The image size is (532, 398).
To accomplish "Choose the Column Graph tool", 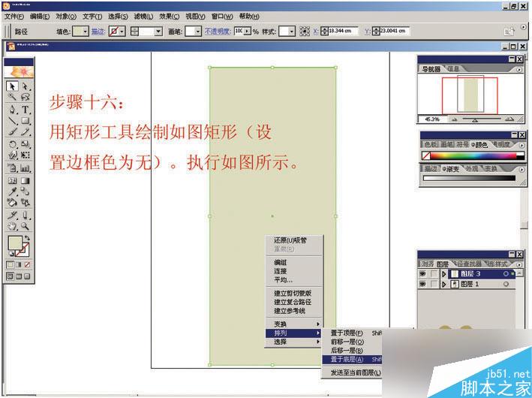I will tap(26, 167).
